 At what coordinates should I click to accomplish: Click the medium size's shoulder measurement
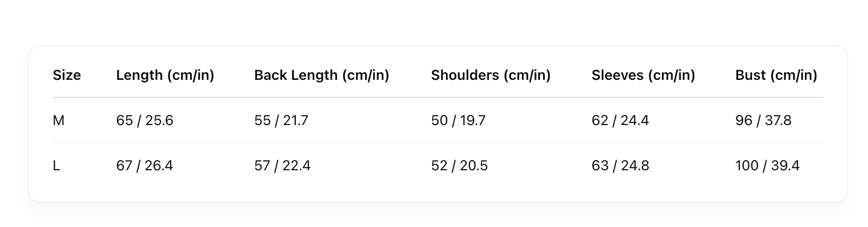pos(458,121)
